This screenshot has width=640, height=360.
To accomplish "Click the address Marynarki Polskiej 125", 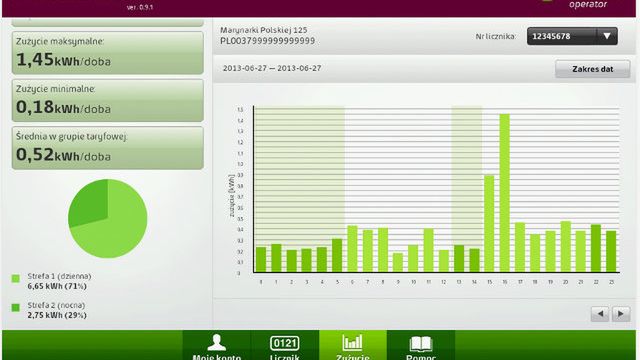I will coord(264,30).
